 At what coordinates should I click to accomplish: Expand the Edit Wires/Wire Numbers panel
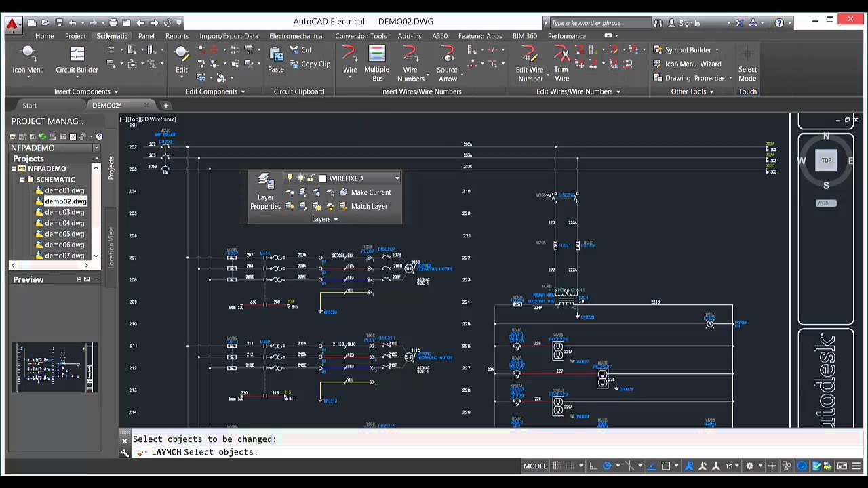pyautogui.click(x=578, y=91)
